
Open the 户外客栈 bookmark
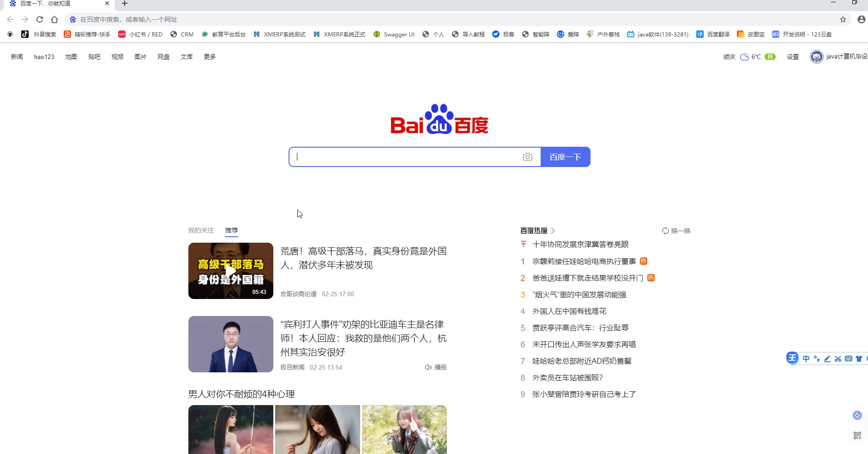(x=603, y=34)
